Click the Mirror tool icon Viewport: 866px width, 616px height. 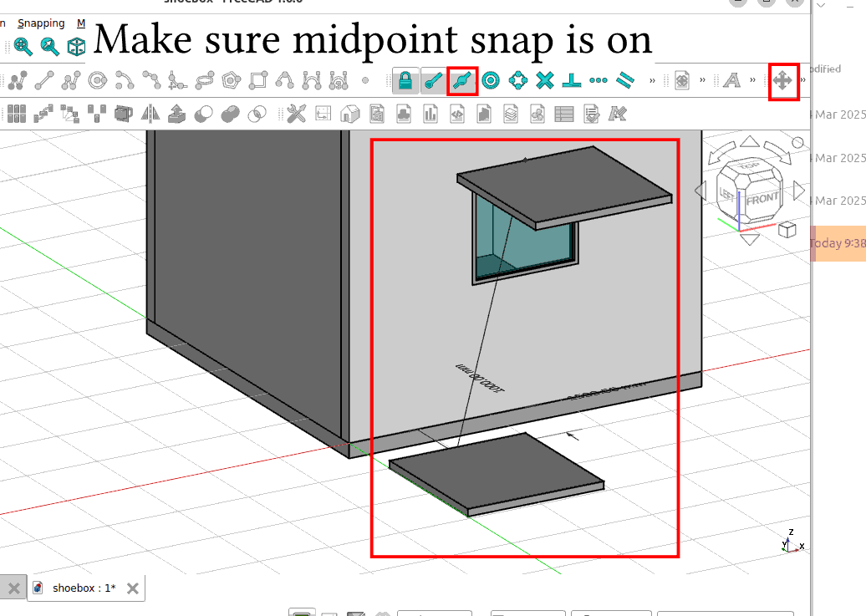(x=150, y=113)
